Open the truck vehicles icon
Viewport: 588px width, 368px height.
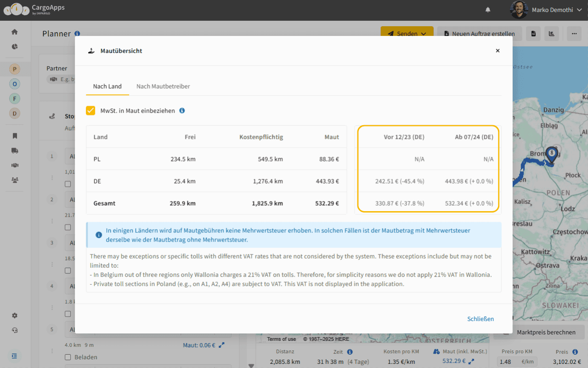pos(15,150)
